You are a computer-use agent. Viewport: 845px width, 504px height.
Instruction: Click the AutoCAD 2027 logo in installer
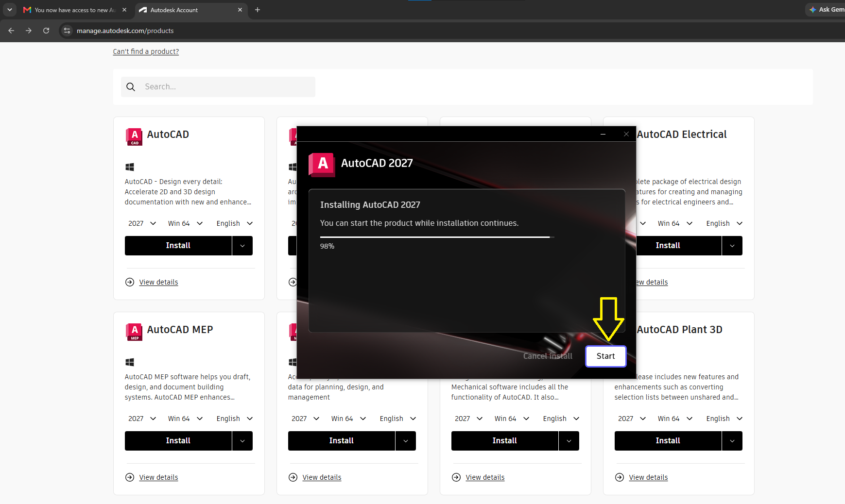coord(322,165)
